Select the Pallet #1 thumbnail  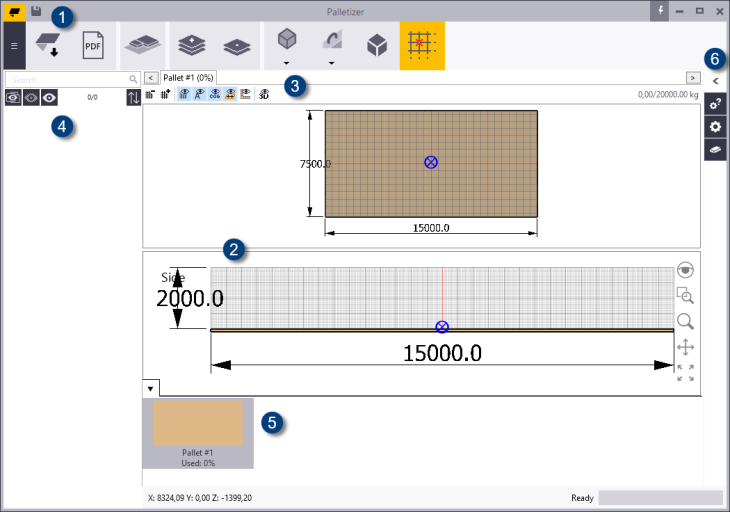[198, 433]
